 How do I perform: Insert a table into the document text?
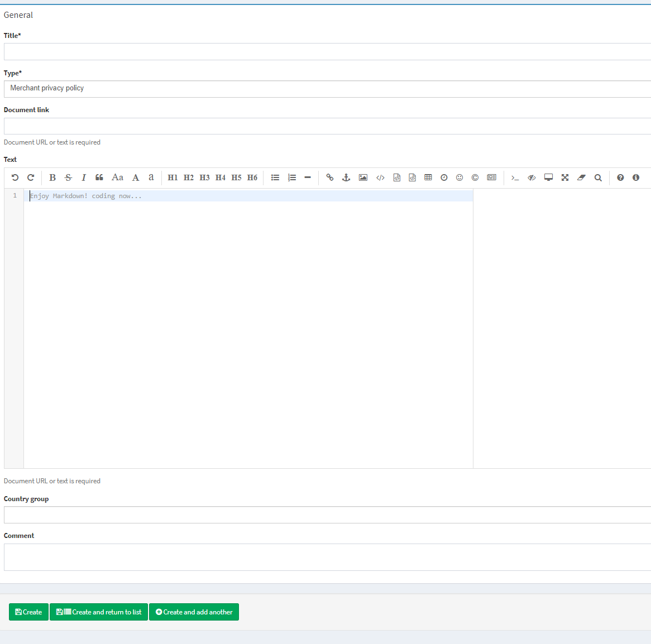pyautogui.click(x=428, y=177)
